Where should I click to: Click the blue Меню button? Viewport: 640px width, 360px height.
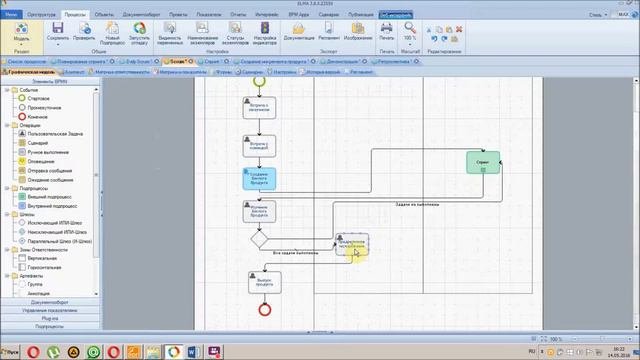(11, 15)
